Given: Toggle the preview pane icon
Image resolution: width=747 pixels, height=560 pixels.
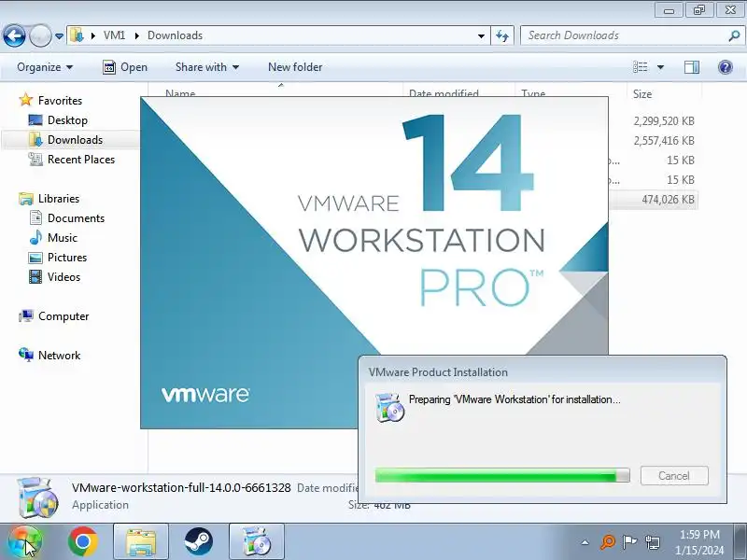Looking at the screenshot, I should click(x=692, y=67).
